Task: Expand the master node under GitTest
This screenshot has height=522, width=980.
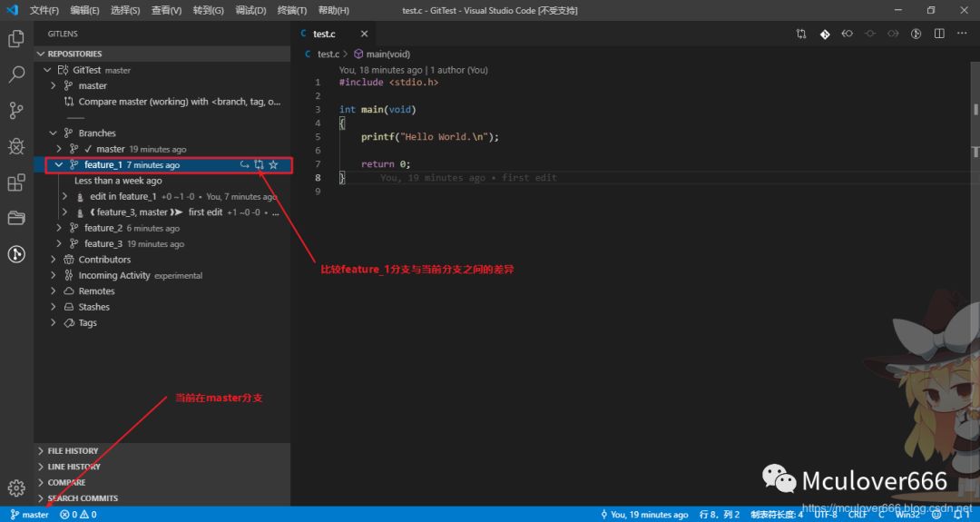Action: coord(54,85)
